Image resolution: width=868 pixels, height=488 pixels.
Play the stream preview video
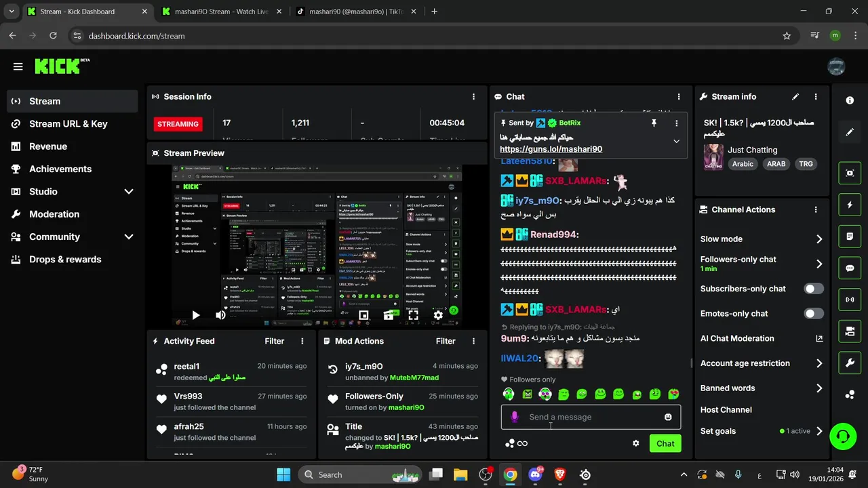(x=195, y=315)
